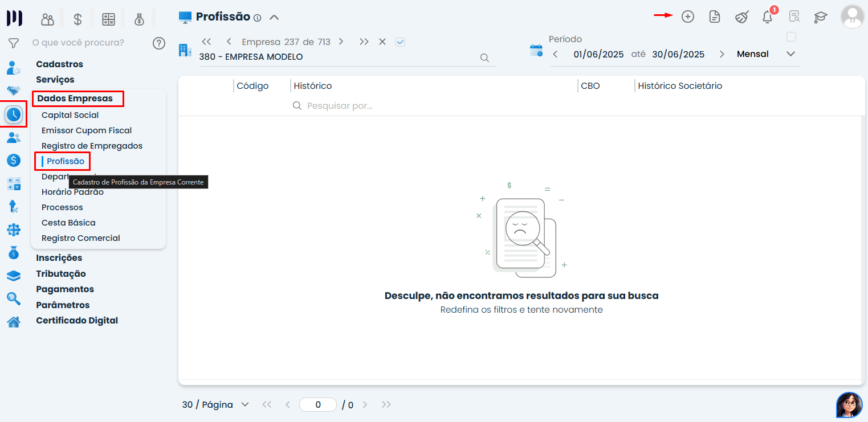Click the search icon in the company field
Viewport: 868px width, 422px height.
[484, 58]
